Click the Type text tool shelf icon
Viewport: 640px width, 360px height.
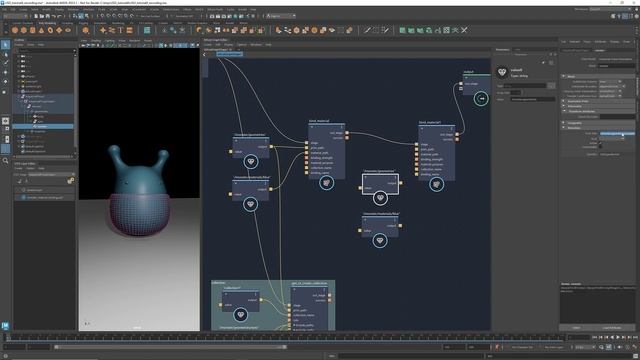tap(121, 30)
